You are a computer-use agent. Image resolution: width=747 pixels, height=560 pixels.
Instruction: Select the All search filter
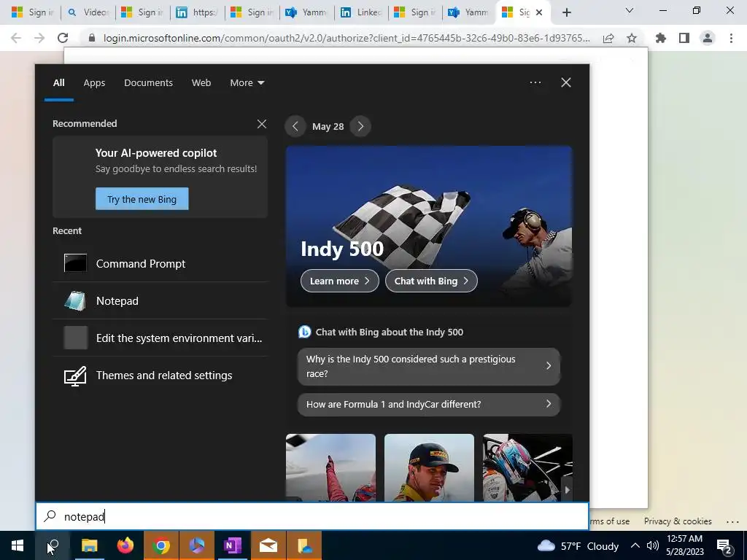point(58,82)
